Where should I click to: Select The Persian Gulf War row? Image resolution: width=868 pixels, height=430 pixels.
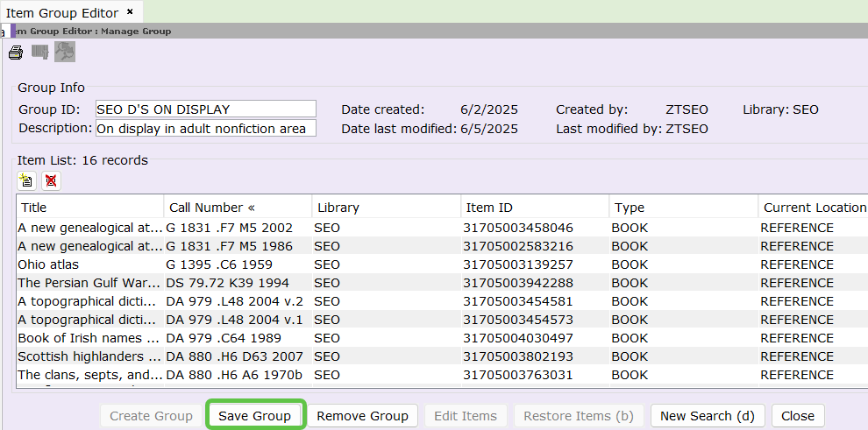442,283
